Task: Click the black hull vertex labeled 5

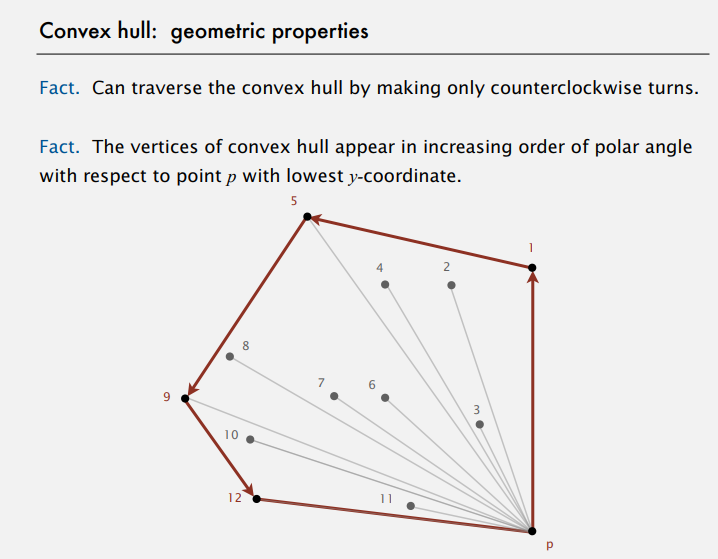Action: tap(308, 216)
